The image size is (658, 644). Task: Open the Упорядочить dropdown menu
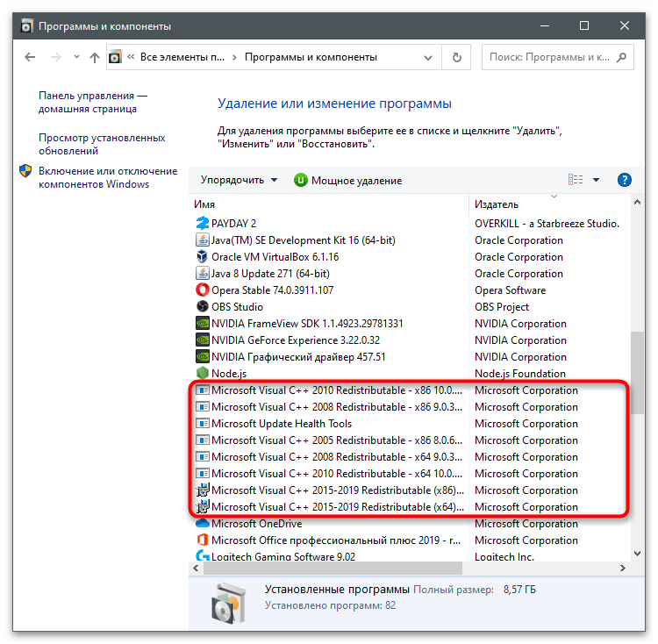(x=239, y=180)
